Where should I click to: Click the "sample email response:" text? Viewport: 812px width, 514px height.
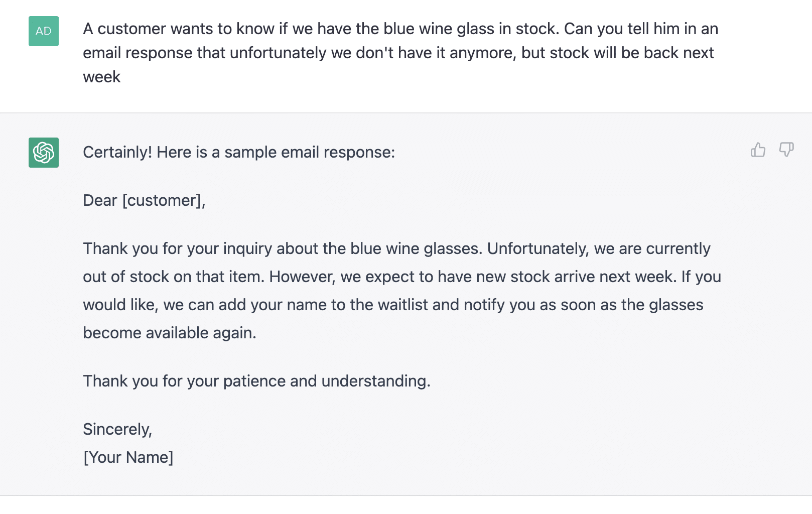309,152
